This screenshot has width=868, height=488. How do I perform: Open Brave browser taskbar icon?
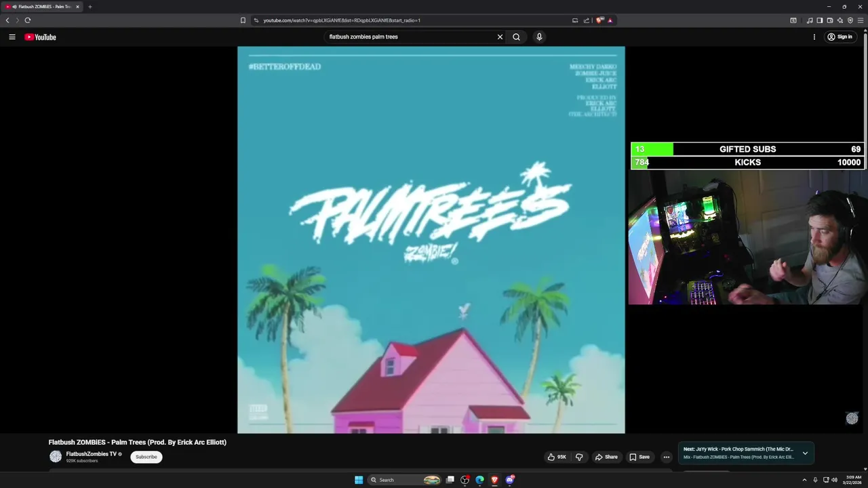(x=494, y=480)
